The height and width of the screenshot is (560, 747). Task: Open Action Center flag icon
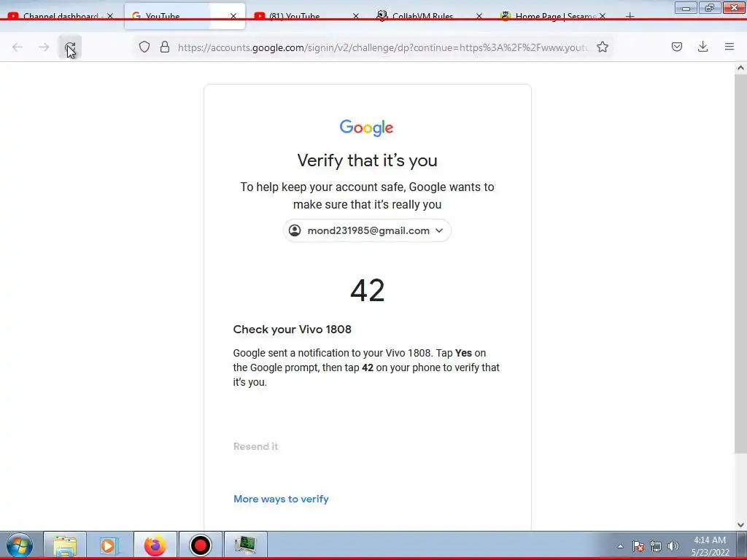638,546
